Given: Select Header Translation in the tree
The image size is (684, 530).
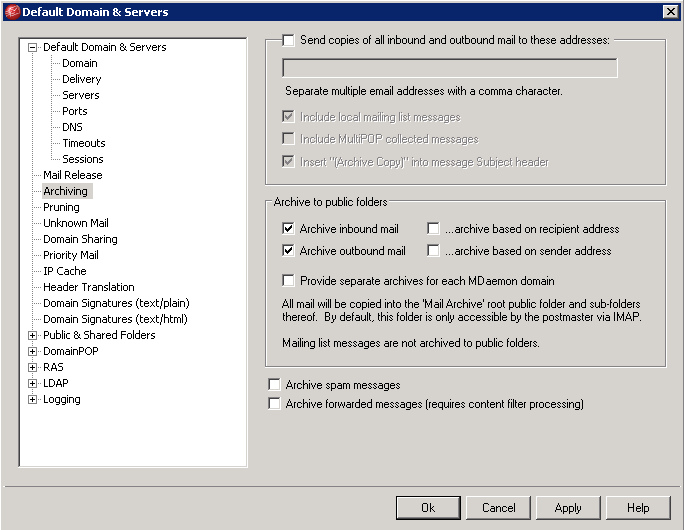Looking at the screenshot, I should (89, 287).
